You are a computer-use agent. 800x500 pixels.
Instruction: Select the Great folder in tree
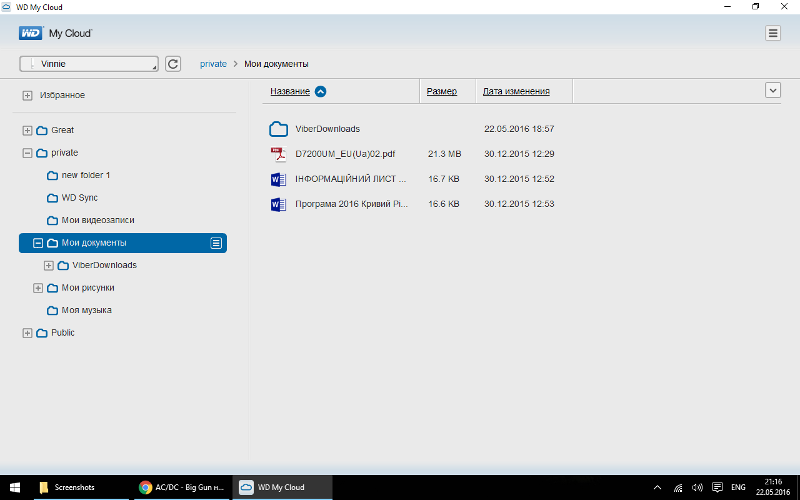coord(62,130)
